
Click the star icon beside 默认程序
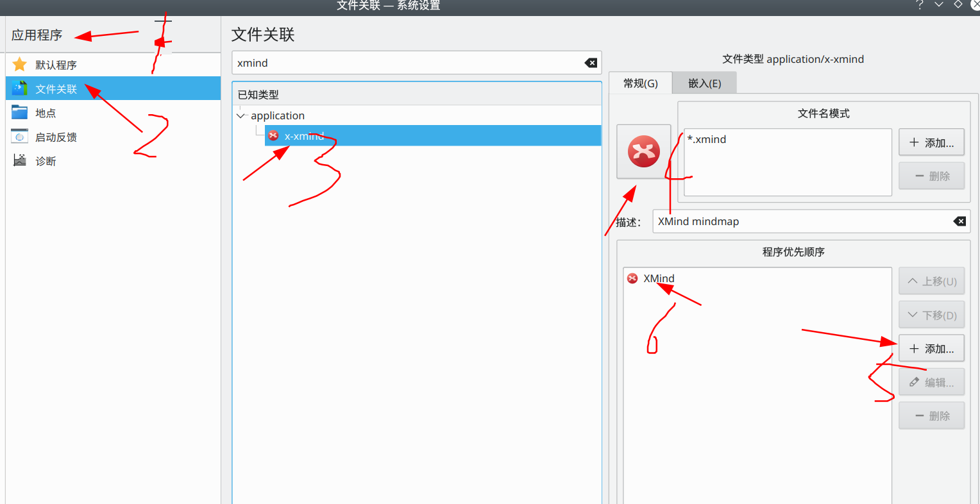click(19, 64)
